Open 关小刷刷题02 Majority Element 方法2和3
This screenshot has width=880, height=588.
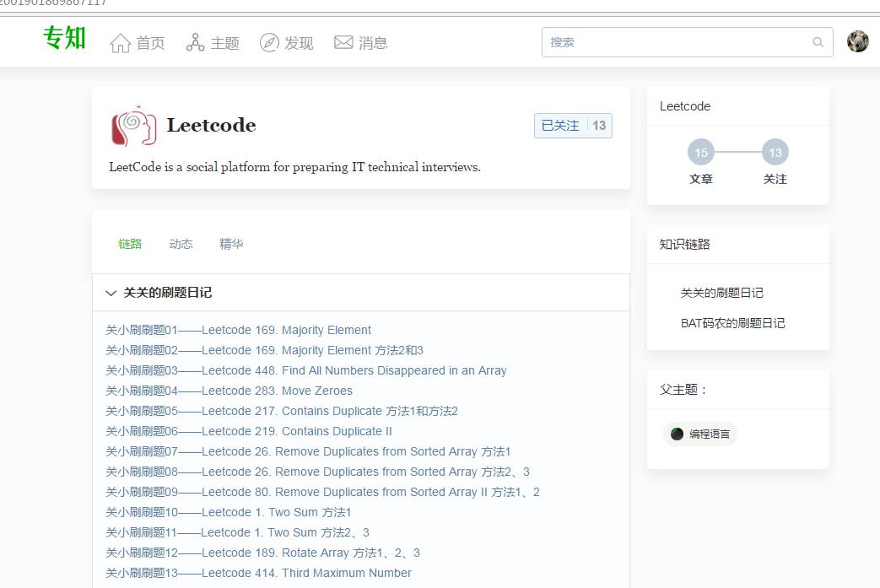(x=264, y=350)
